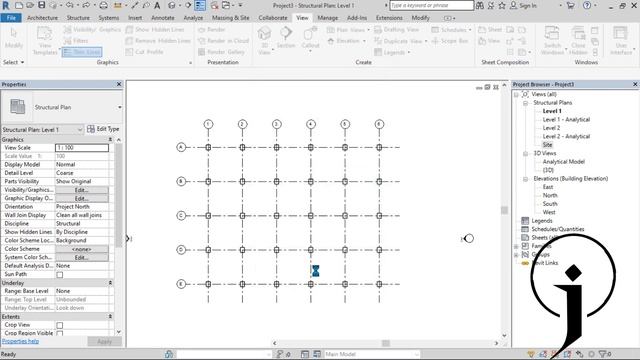Image resolution: width=640 pixels, height=360 pixels.
Task: Open Visibility/Graphics in the ribbon
Action: pos(92,29)
